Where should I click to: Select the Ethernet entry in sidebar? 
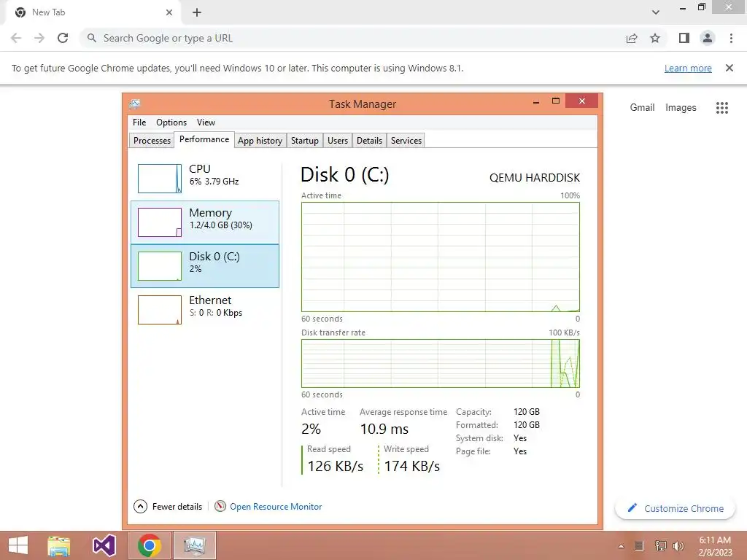tap(205, 309)
